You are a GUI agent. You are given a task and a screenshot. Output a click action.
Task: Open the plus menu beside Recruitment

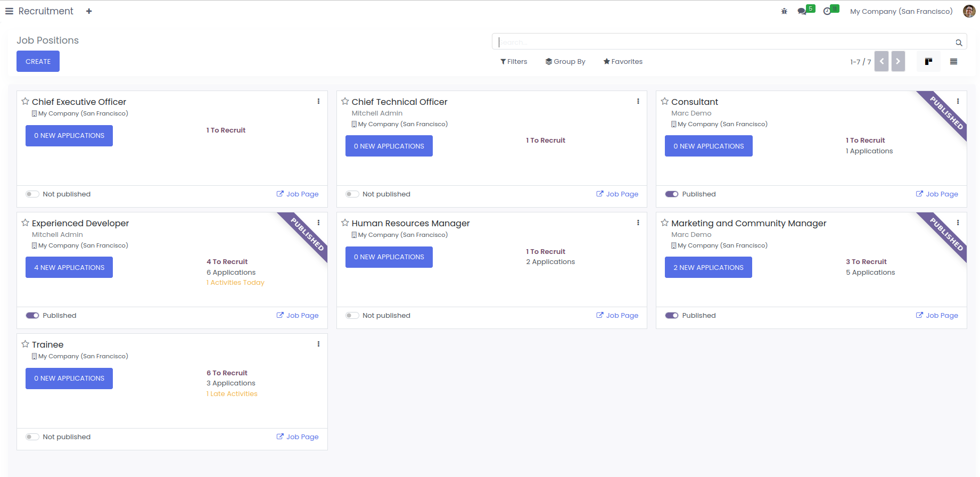point(89,11)
